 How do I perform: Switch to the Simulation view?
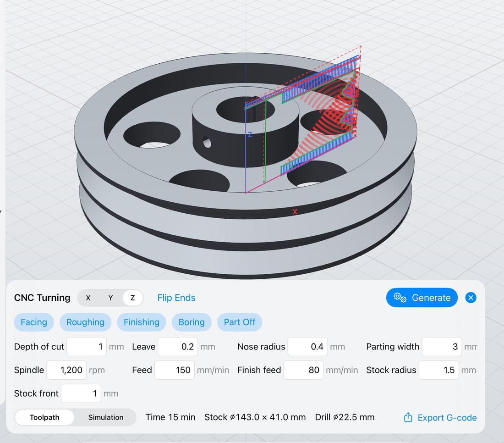point(106,417)
